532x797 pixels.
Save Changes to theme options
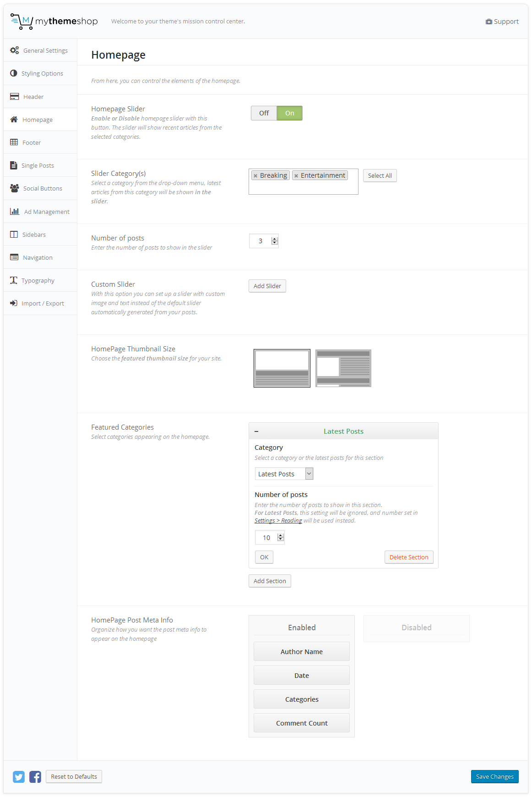click(x=494, y=777)
